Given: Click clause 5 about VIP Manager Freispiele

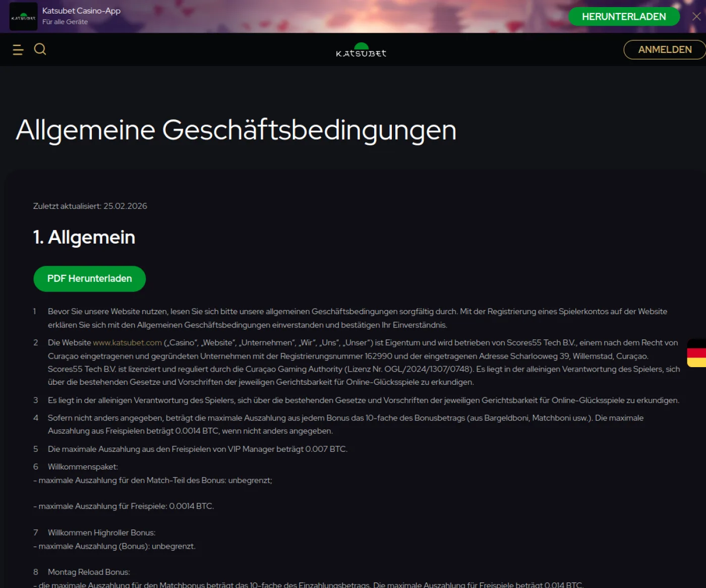Looking at the screenshot, I should pos(198,449).
